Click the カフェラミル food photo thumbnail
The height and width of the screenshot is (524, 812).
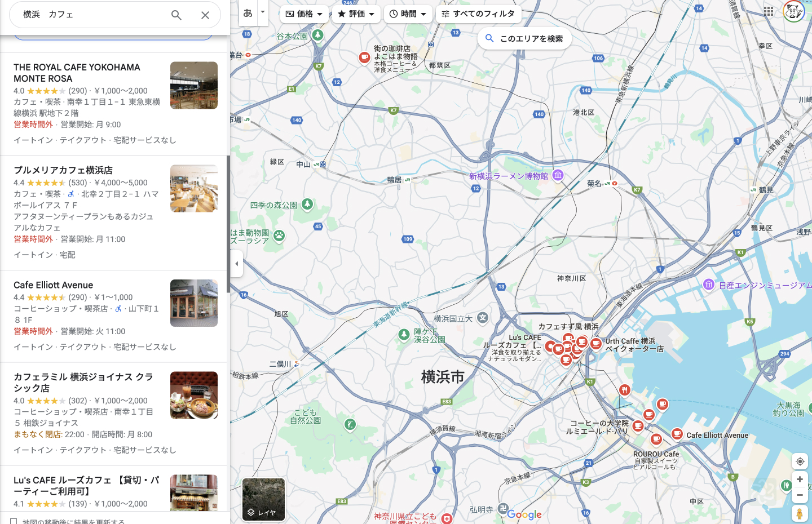[x=194, y=395]
